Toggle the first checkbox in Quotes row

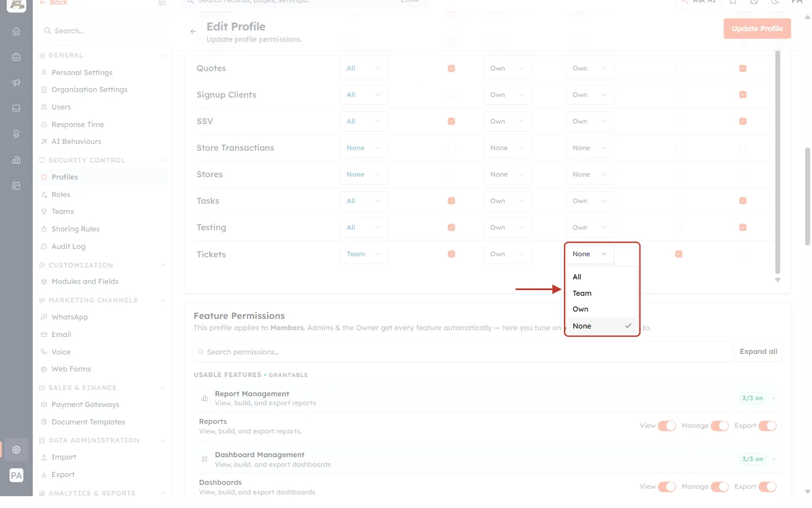(451, 68)
